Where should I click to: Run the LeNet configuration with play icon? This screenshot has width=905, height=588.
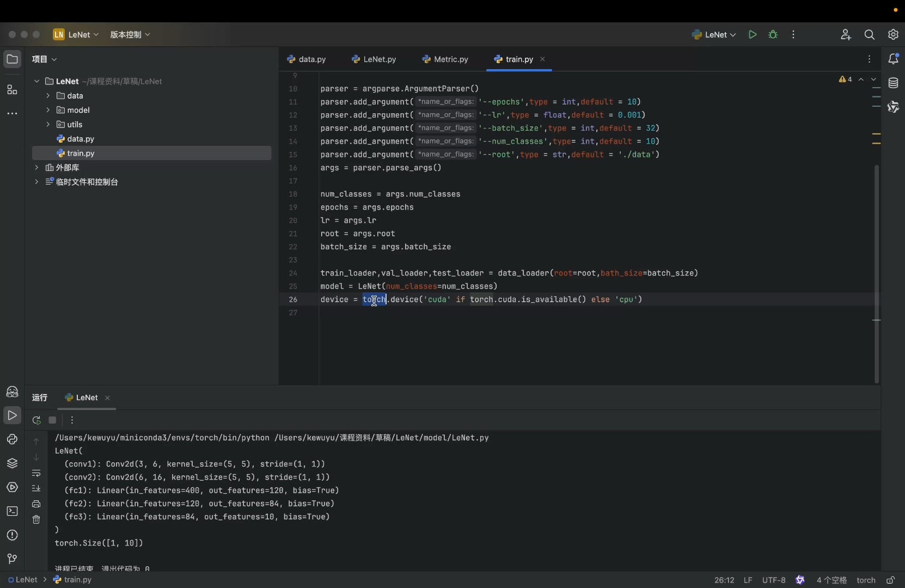pyautogui.click(x=753, y=34)
